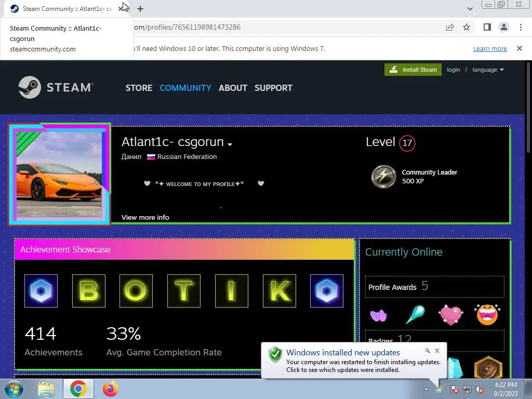This screenshot has width=532, height=399.
Task: Expand the language dropdown
Action: tap(488, 70)
